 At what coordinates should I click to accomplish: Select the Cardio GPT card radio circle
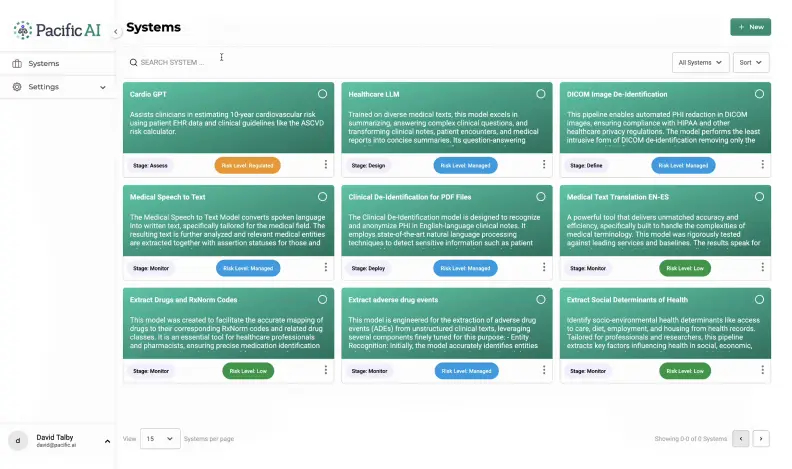pyautogui.click(x=322, y=94)
